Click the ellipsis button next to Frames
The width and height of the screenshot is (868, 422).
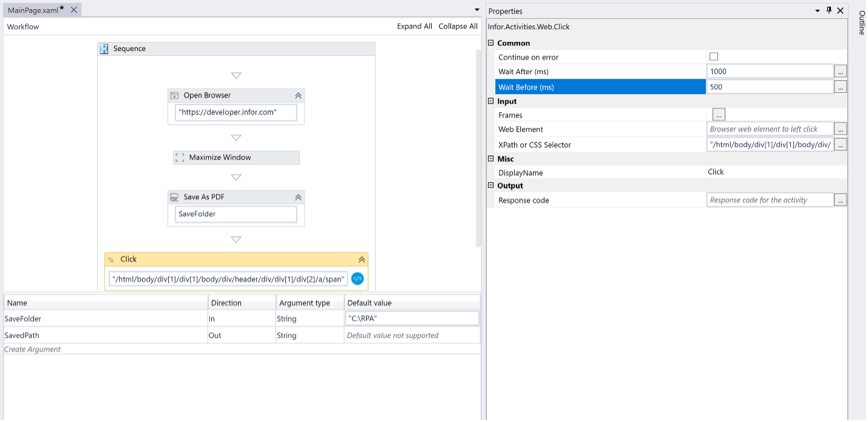click(719, 115)
